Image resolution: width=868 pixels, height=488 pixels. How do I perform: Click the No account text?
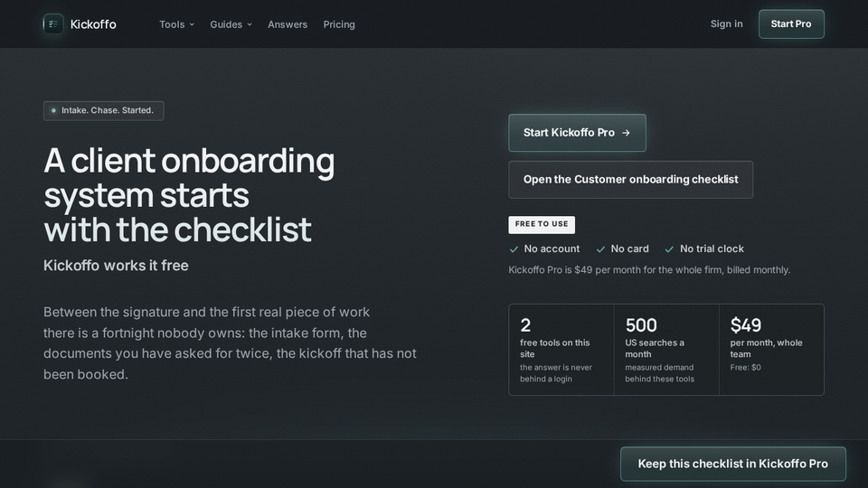[552, 249]
